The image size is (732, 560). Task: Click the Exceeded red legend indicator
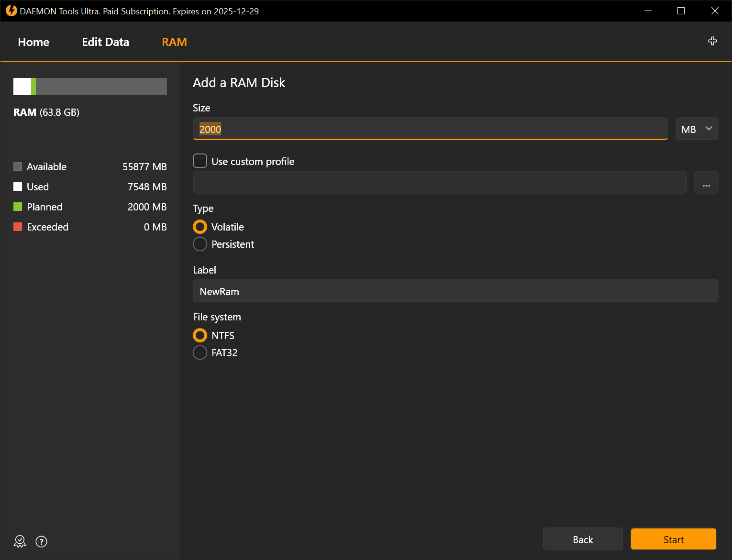[18, 227]
